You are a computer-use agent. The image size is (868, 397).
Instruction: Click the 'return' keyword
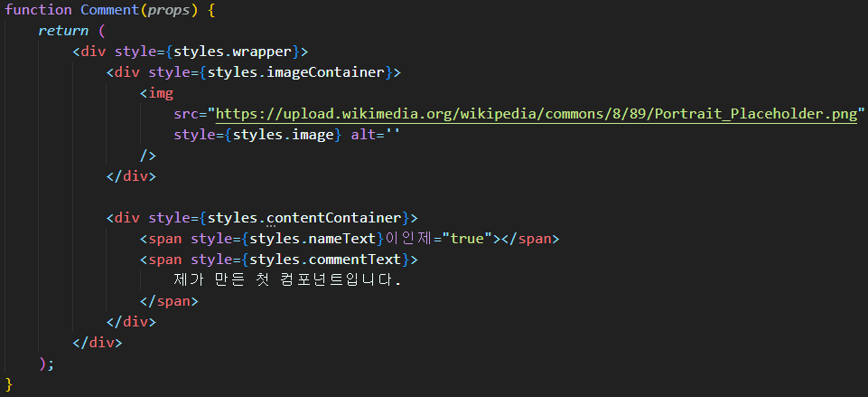point(63,31)
